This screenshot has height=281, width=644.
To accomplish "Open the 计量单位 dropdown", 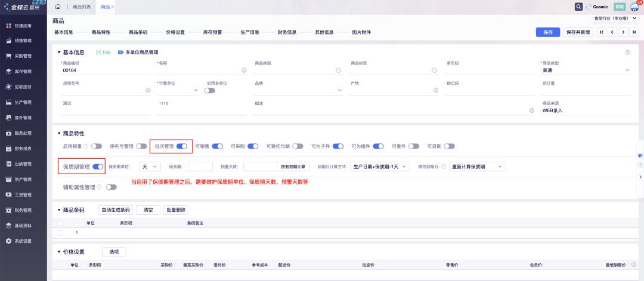I will click(x=178, y=90).
